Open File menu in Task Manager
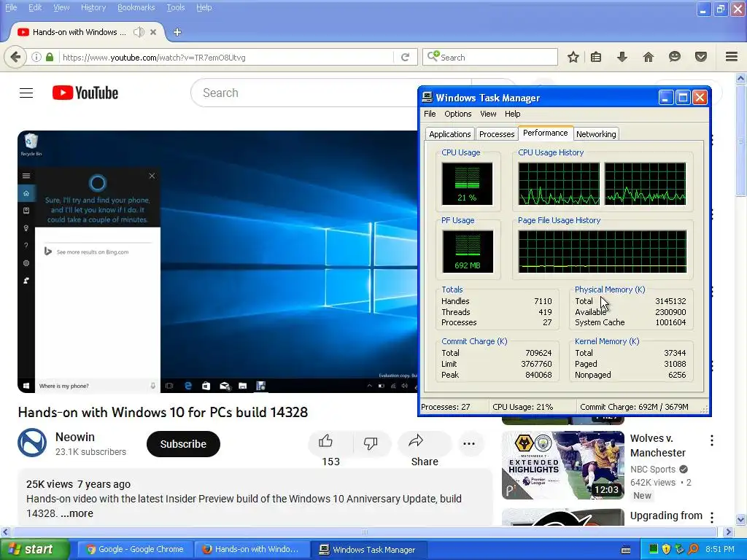 (x=430, y=114)
